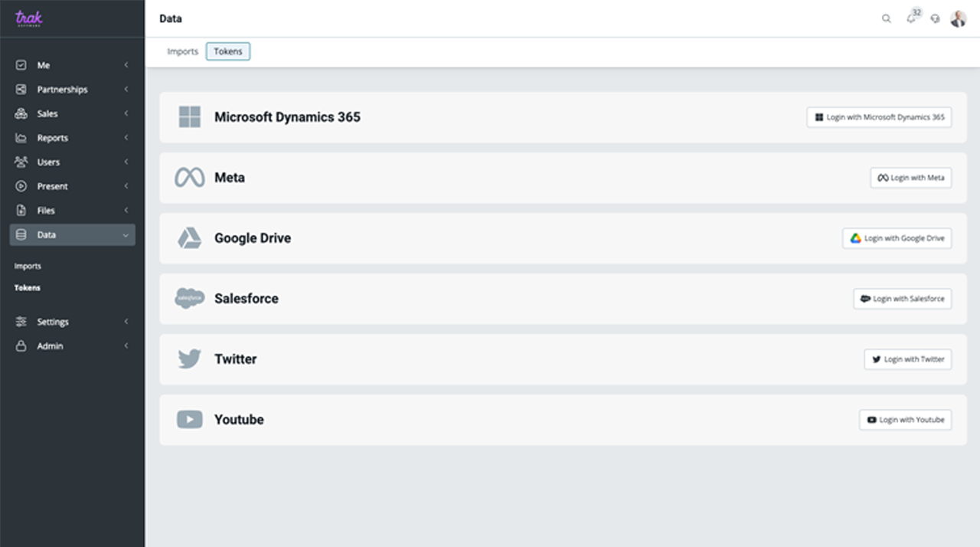The height and width of the screenshot is (547, 980).
Task: Click the Youtube heading text
Action: tap(239, 419)
